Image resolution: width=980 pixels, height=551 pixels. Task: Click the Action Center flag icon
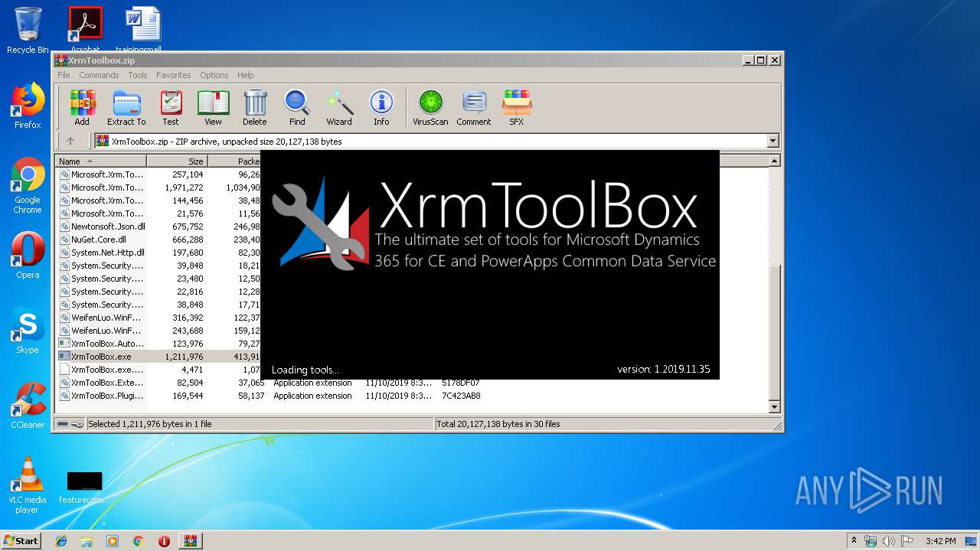coord(907,541)
